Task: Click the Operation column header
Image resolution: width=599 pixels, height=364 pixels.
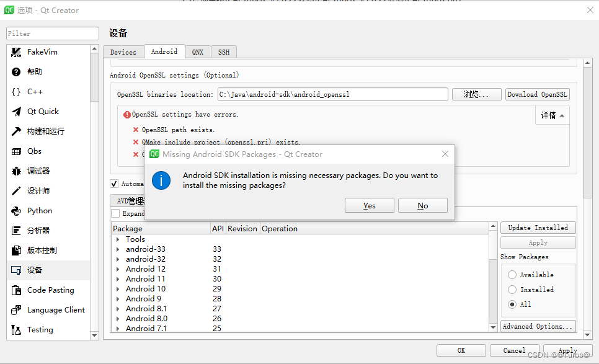Action: click(375, 228)
